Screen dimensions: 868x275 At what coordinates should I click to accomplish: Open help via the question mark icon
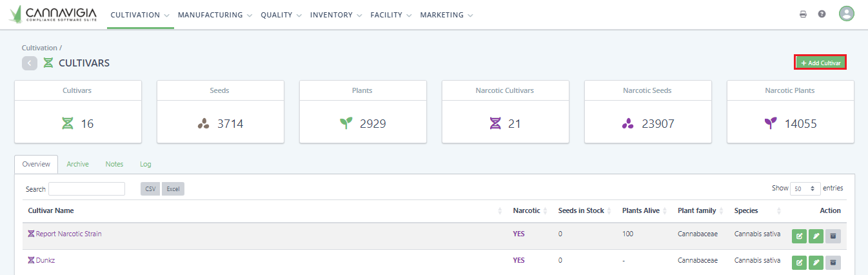[x=822, y=14]
